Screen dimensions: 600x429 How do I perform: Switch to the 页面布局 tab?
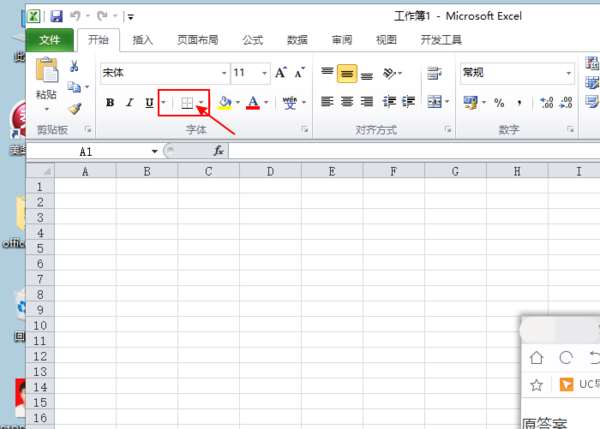(x=197, y=40)
